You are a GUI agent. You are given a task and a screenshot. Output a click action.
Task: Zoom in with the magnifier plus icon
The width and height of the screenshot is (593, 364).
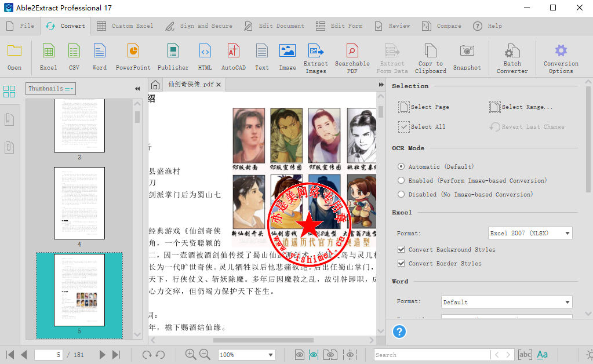(x=191, y=355)
